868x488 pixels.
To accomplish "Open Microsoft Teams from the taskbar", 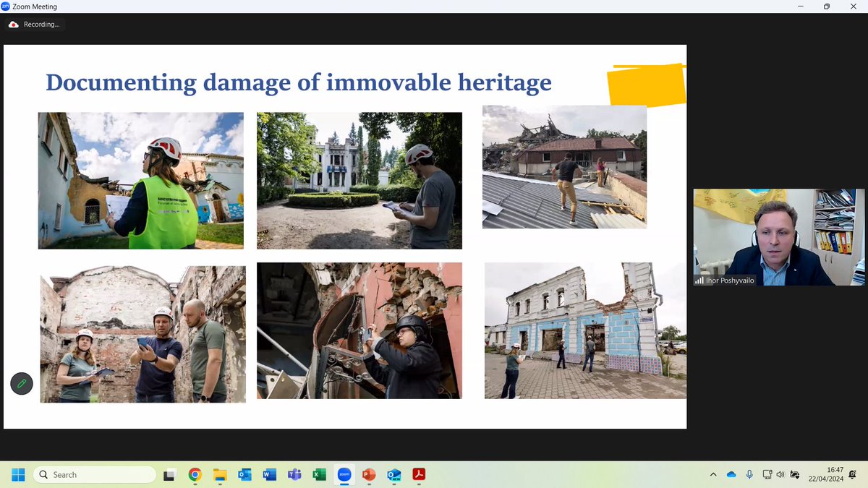I will point(294,474).
